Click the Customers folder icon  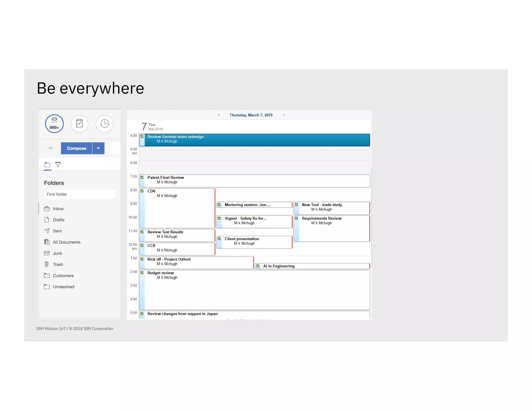(x=47, y=275)
